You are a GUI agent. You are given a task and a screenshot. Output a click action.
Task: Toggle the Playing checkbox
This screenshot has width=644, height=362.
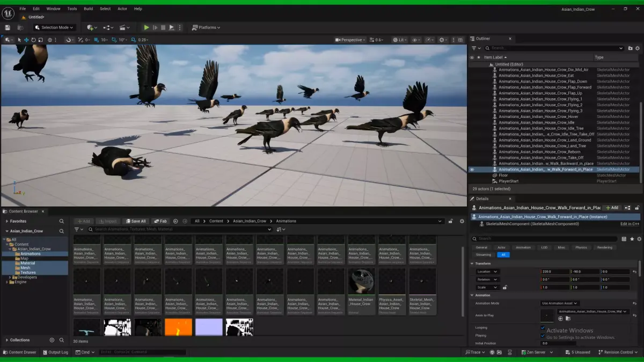543,336
